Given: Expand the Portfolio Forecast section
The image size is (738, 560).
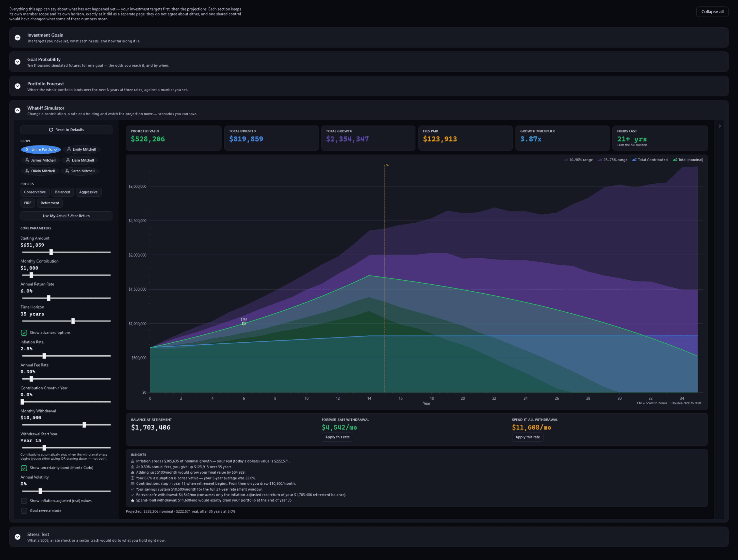Looking at the screenshot, I should coord(18,86).
